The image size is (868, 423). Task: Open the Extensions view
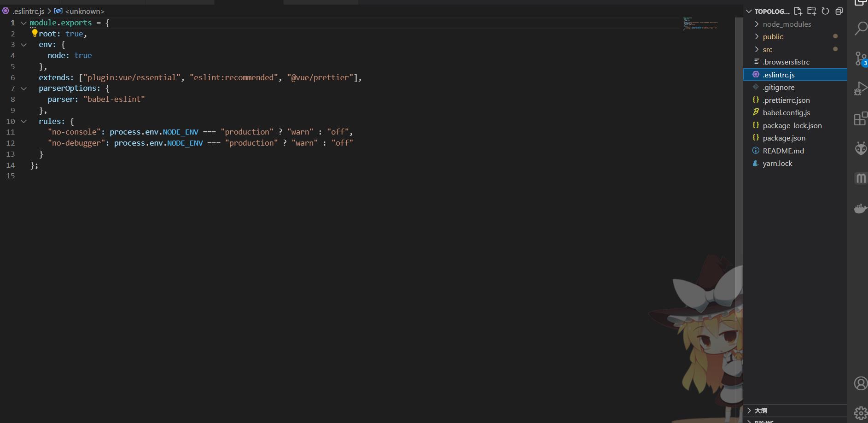[x=861, y=118]
